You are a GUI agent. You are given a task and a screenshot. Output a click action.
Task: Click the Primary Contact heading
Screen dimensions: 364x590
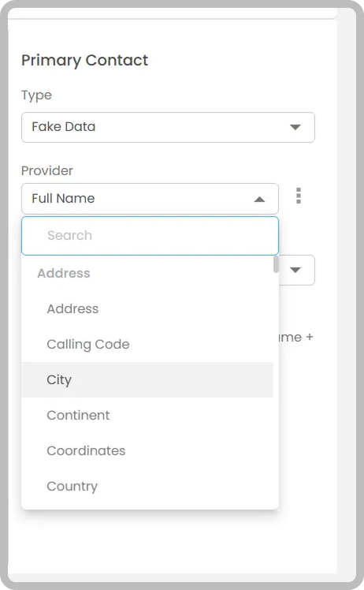84,61
